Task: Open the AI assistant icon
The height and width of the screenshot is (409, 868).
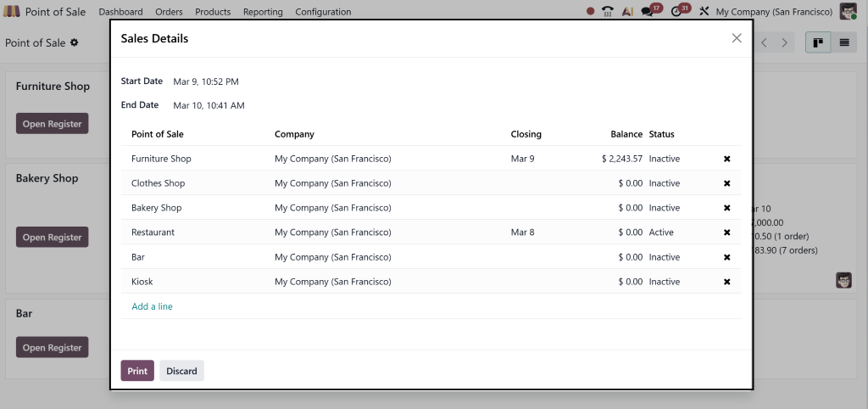Action: pyautogui.click(x=627, y=11)
